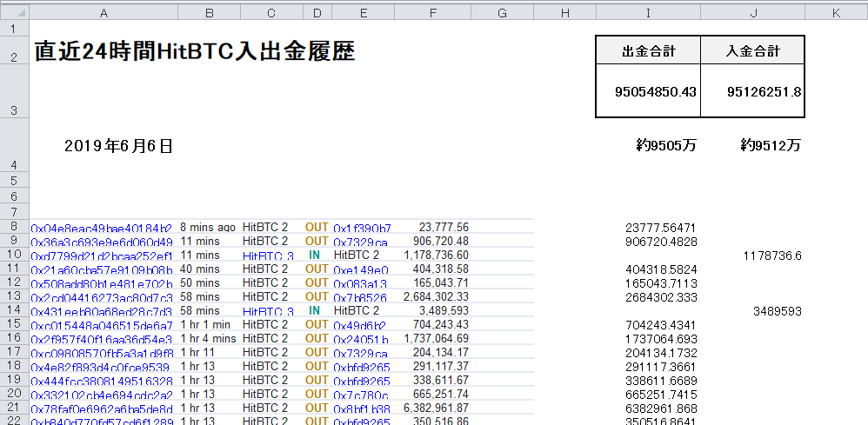Open address link 0x7c780c
Viewport: 868px width, 425px height.
pos(361,394)
